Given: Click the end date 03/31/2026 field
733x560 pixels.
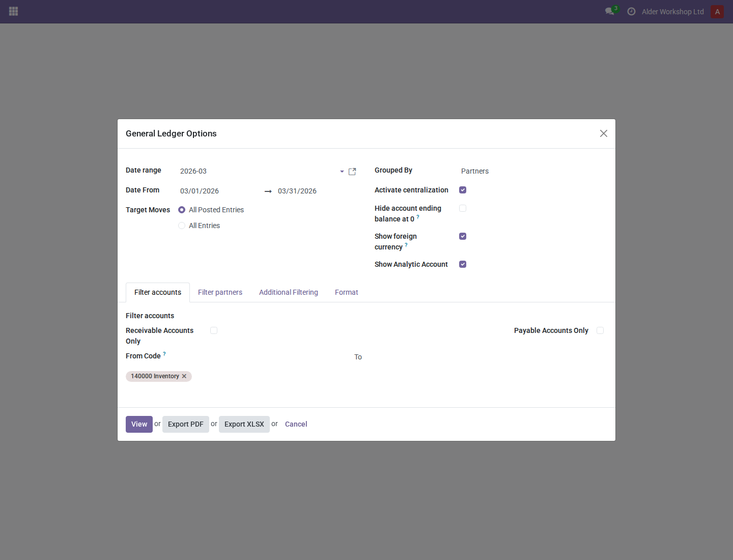Looking at the screenshot, I should tap(317, 191).
